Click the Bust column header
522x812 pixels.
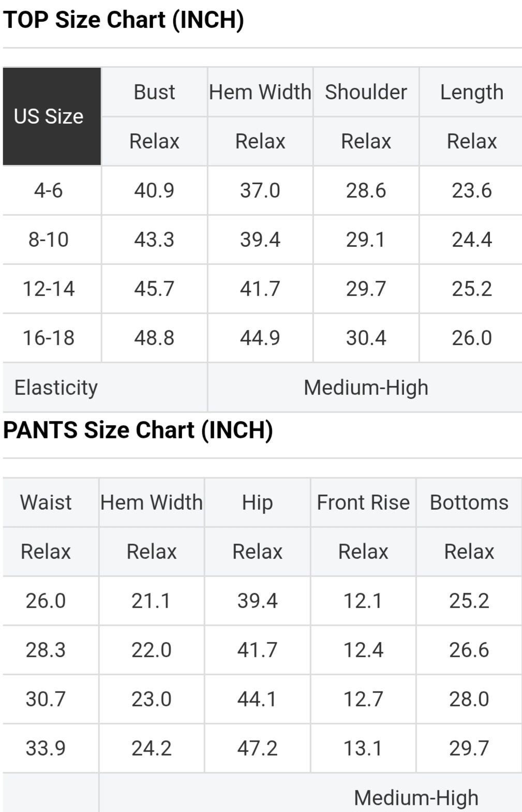154,92
